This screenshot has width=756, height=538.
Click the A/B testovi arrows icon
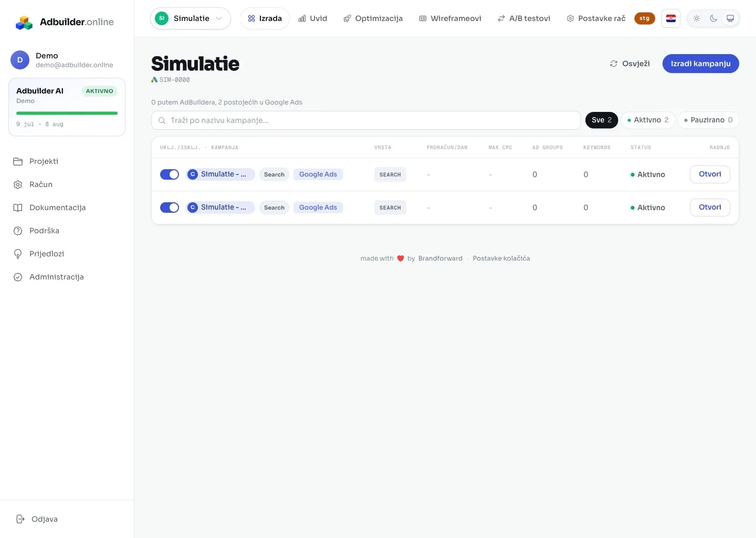(501, 18)
